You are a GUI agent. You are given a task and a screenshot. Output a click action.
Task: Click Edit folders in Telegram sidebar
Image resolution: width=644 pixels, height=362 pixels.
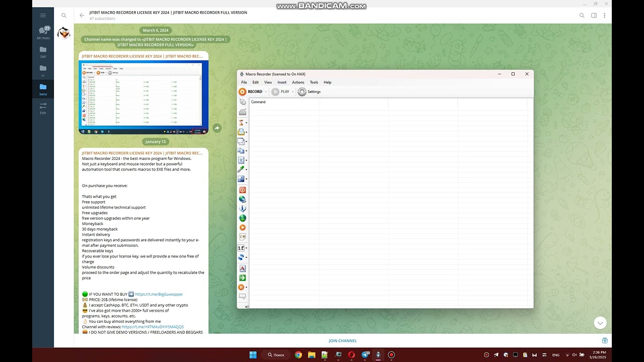(43, 108)
